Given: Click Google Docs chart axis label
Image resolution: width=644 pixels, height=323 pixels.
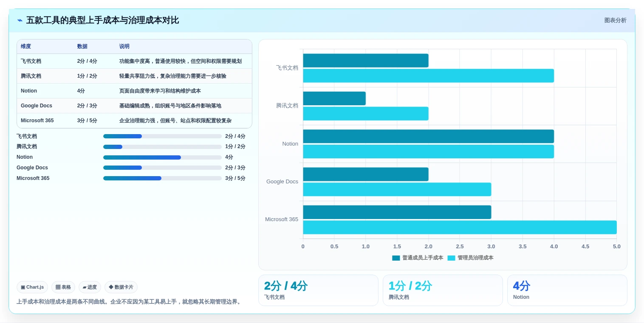Looking at the screenshot, I should (282, 182).
